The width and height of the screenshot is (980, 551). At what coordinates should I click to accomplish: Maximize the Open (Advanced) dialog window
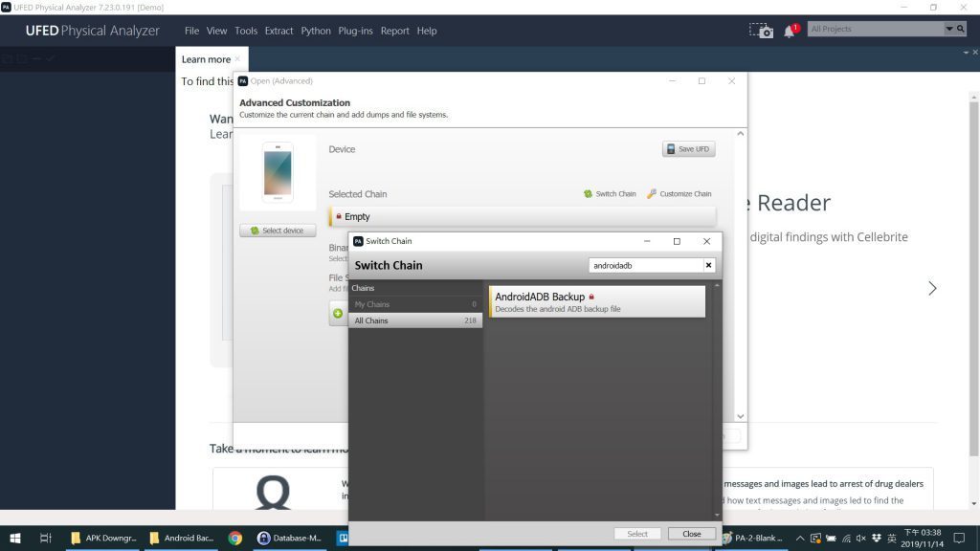coord(702,81)
